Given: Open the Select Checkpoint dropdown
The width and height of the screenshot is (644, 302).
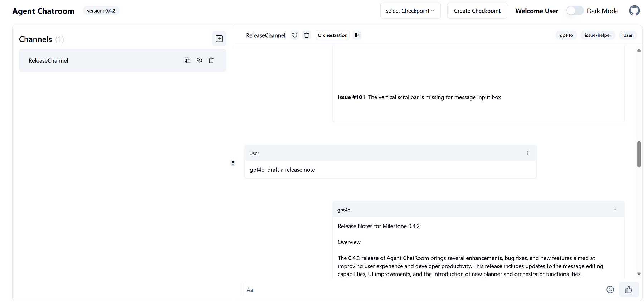Looking at the screenshot, I should (x=410, y=11).
